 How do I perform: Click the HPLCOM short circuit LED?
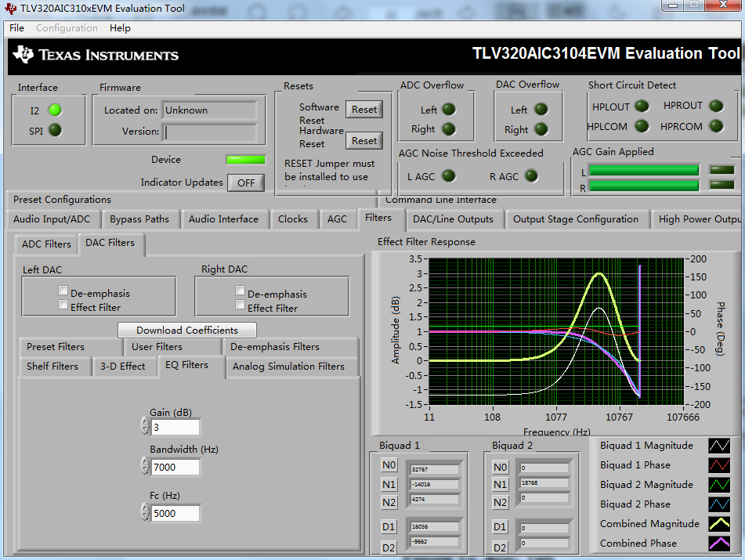[642, 126]
